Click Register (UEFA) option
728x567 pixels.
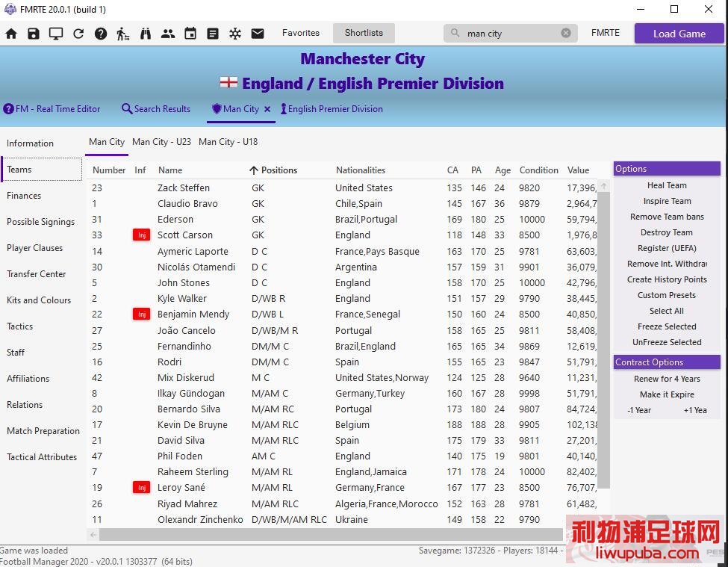667,249
